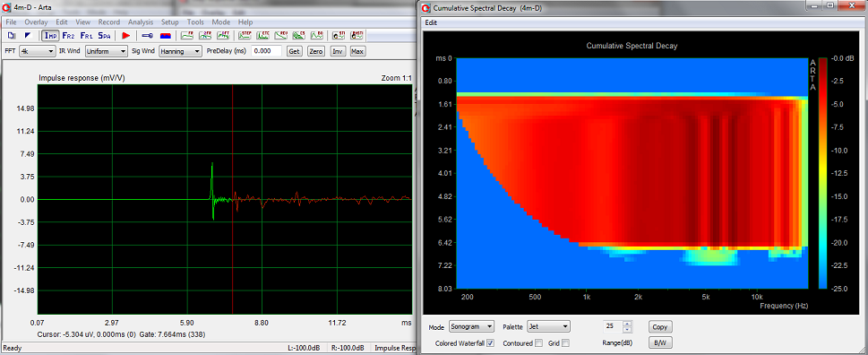The width and height of the screenshot is (868, 355).
Task: Select the Spa spectrum analyzer mode
Action: pos(104,36)
